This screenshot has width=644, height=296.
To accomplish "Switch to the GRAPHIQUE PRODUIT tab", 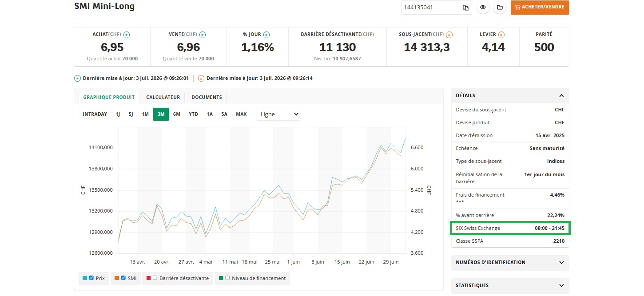I will (109, 97).
